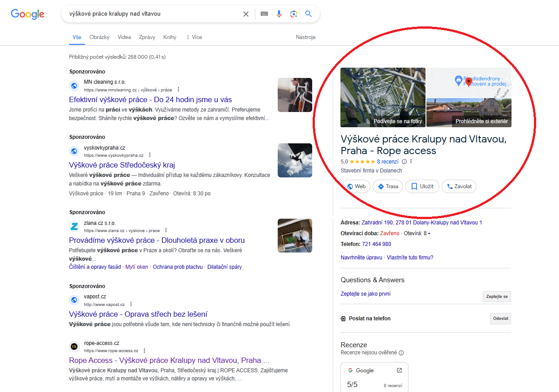Click the map pin for the business
Image resolution: width=559 pixels, height=392 pixels.
pos(469,82)
